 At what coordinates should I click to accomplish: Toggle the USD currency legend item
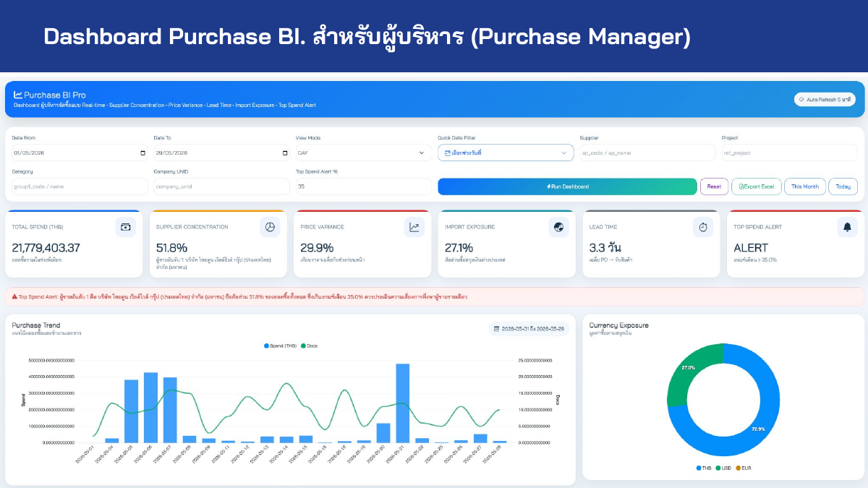[x=724, y=468]
